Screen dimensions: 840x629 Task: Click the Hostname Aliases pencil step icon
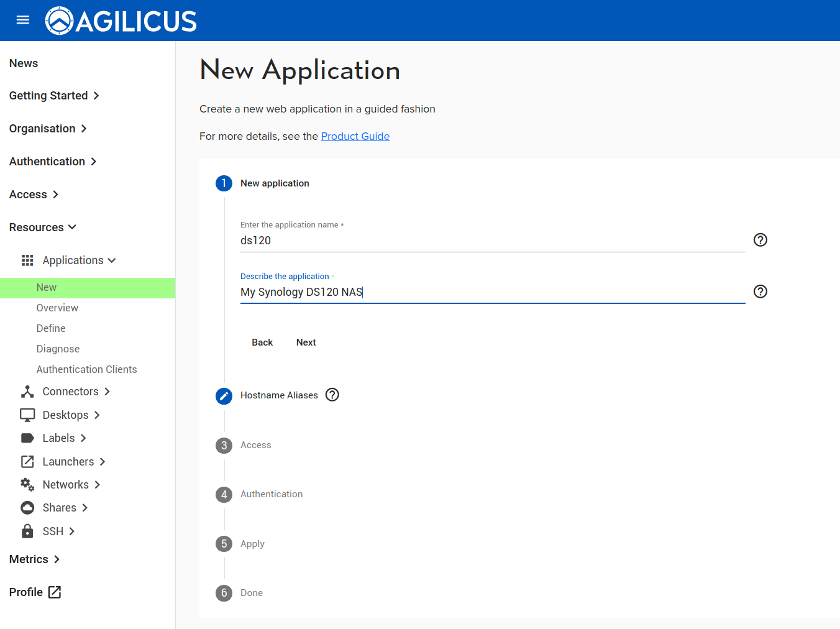pyautogui.click(x=224, y=396)
